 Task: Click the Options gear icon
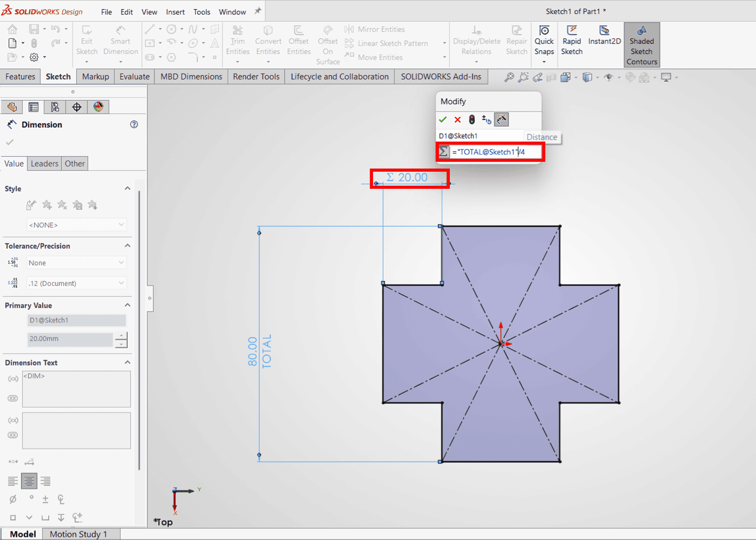click(34, 57)
